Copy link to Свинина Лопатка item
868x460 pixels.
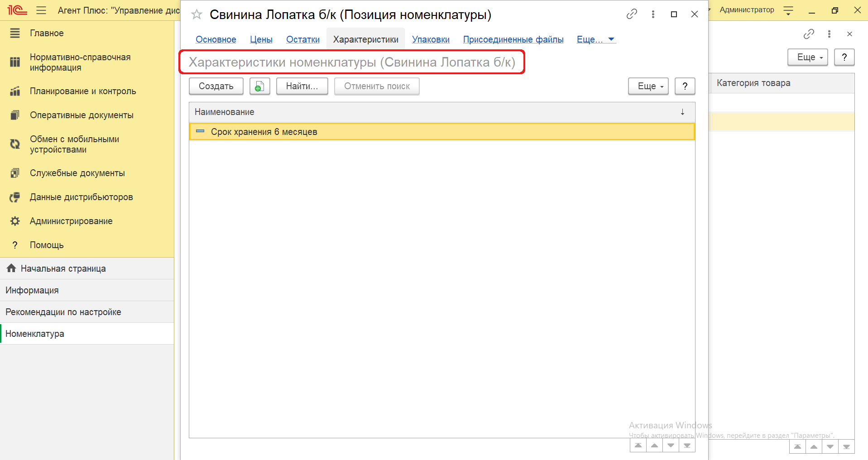click(x=632, y=14)
